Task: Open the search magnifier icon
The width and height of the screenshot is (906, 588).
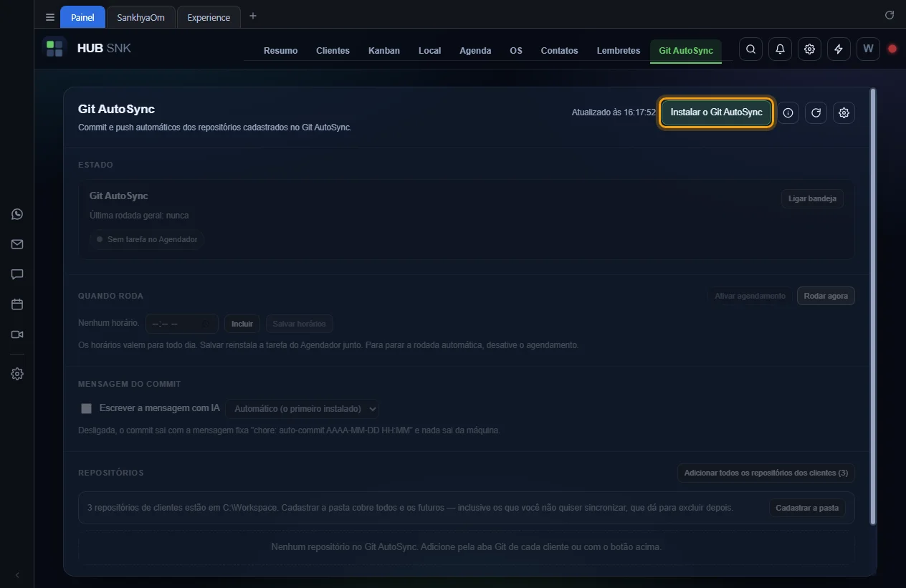Action: pos(750,49)
